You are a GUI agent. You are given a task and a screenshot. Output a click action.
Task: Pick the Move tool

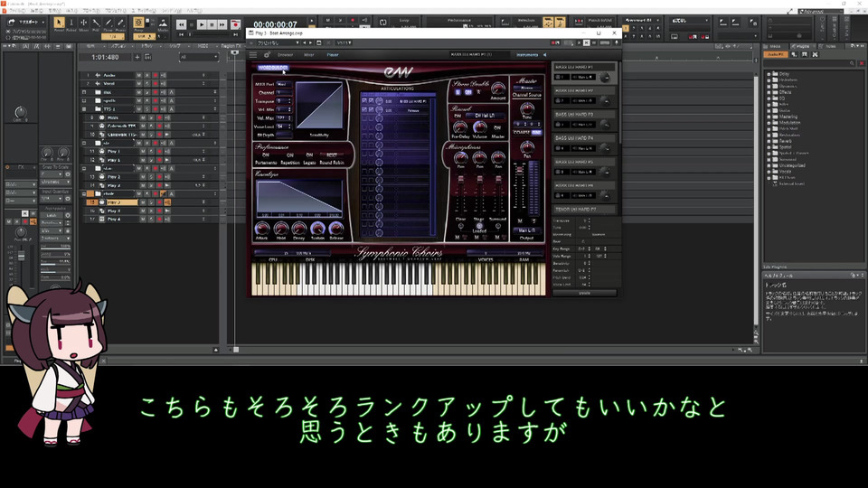83,23
